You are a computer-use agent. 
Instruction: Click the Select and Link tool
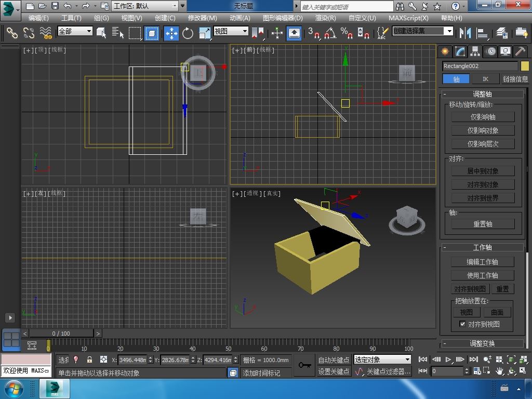(x=12, y=33)
